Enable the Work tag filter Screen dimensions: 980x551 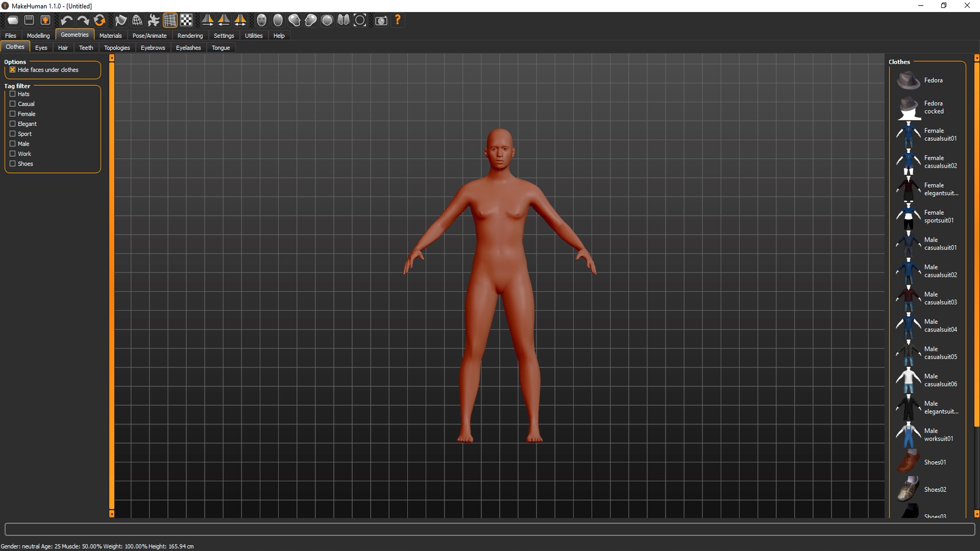pos(13,154)
